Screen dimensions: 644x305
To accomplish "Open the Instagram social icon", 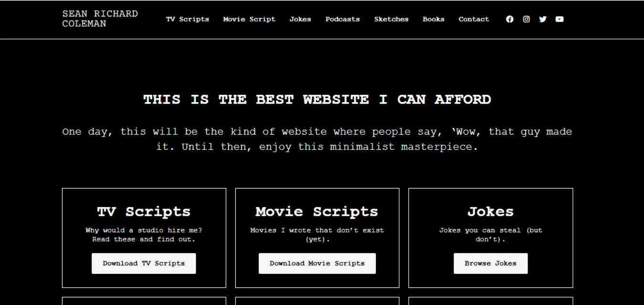I will click(526, 20).
